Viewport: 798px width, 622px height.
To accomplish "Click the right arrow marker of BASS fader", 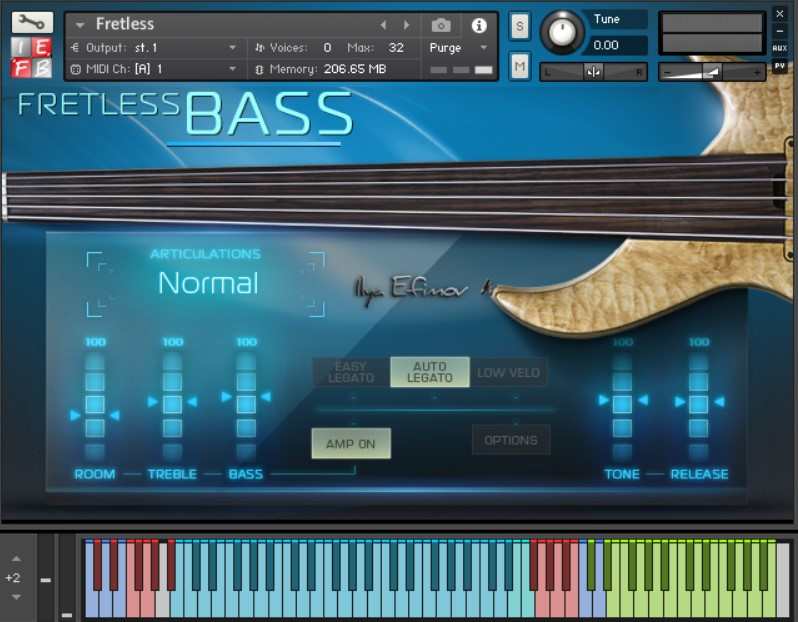I will [x=266, y=397].
